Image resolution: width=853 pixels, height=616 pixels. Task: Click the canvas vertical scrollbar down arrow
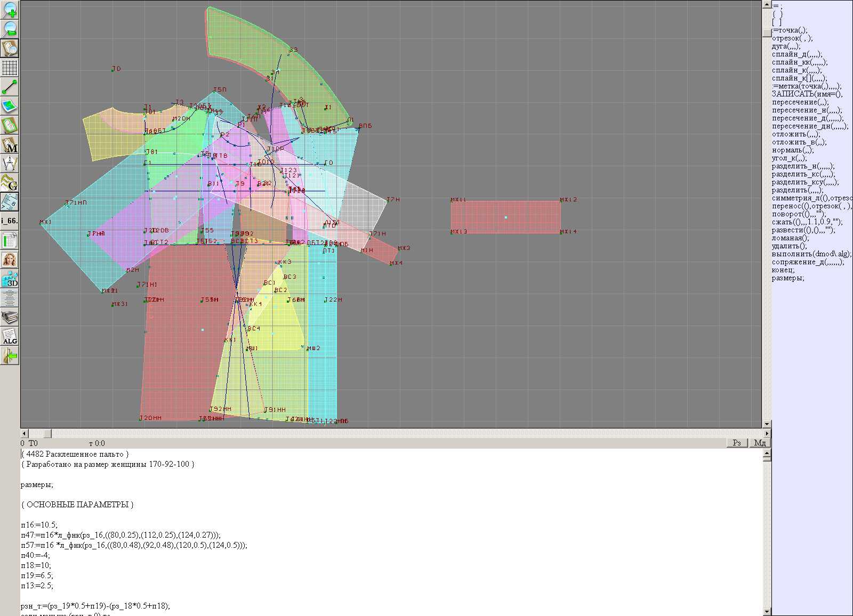[x=767, y=424]
